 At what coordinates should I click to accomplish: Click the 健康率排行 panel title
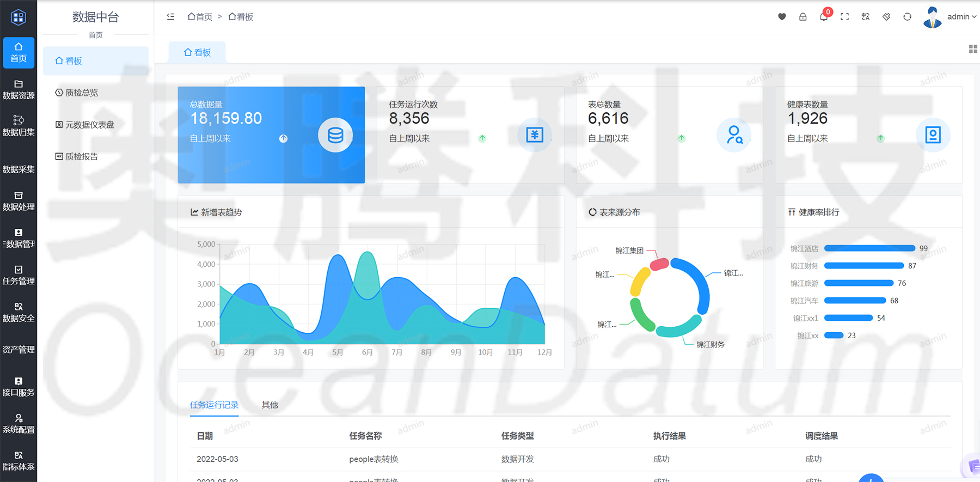coord(813,212)
